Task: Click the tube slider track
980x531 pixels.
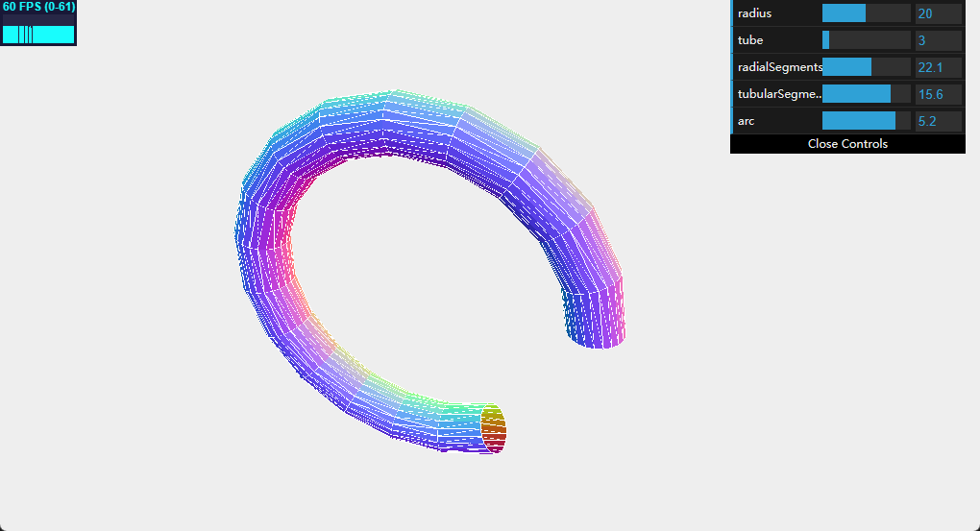Action: pos(866,40)
